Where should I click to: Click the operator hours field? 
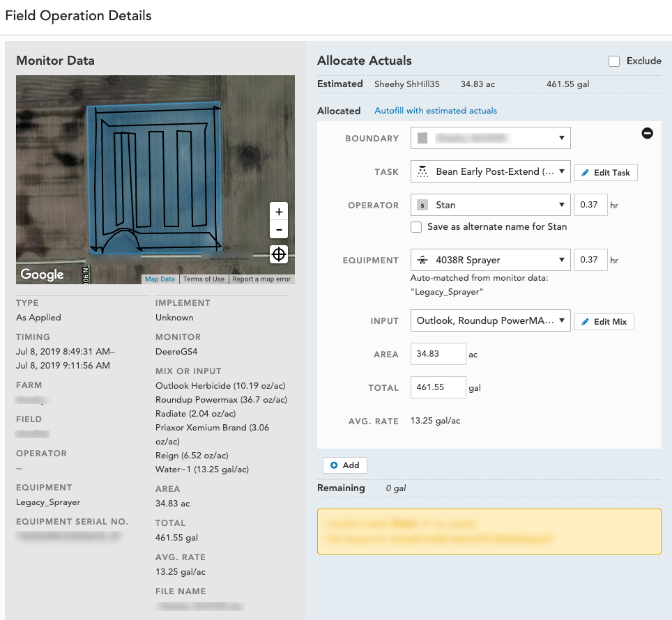(590, 205)
